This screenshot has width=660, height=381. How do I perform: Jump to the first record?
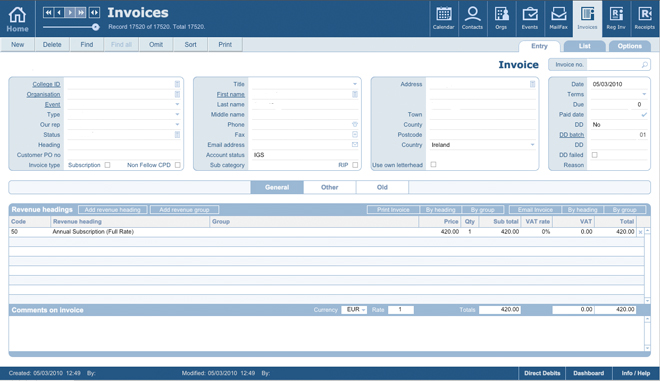[48, 13]
